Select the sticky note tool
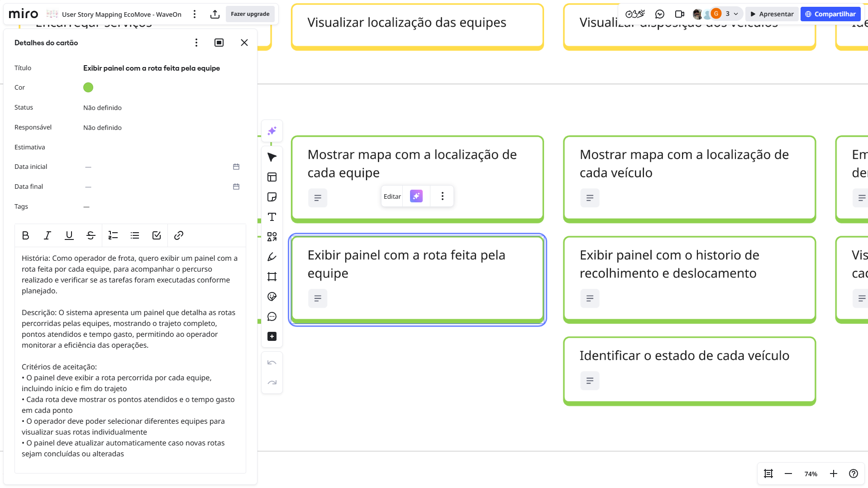This screenshot has width=868, height=488. [272, 197]
